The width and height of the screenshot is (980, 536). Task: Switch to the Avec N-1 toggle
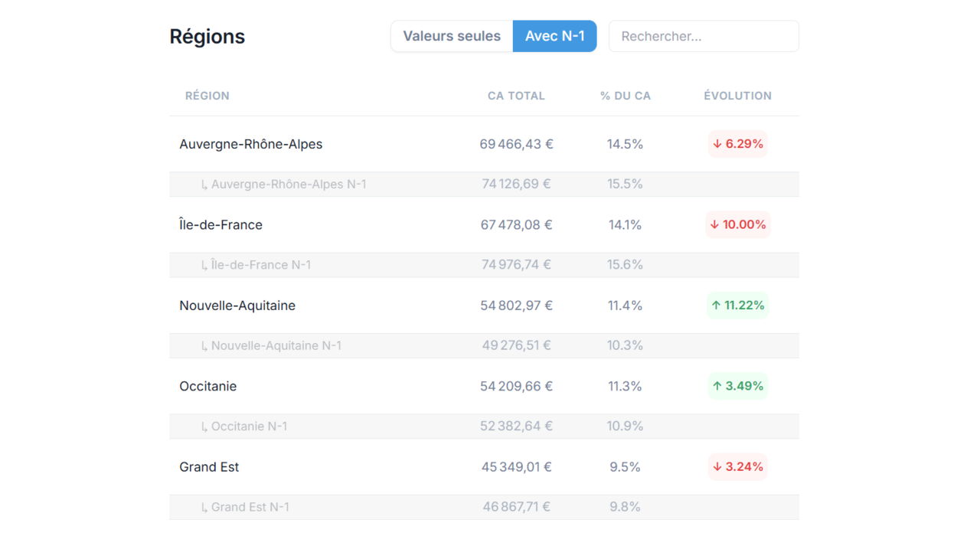coord(554,36)
